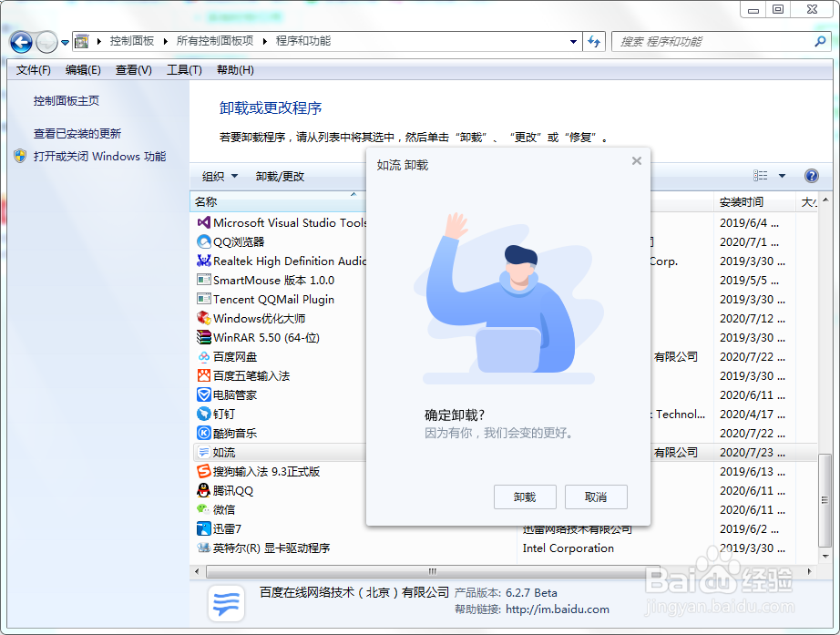Sort by 名称 column header
The image size is (840, 635).
(278, 202)
